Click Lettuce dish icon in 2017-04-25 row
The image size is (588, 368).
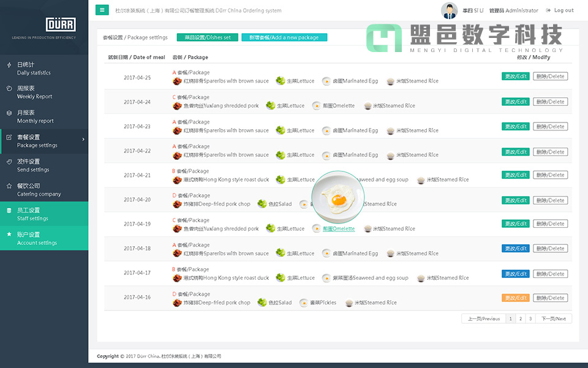[x=280, y=81]
